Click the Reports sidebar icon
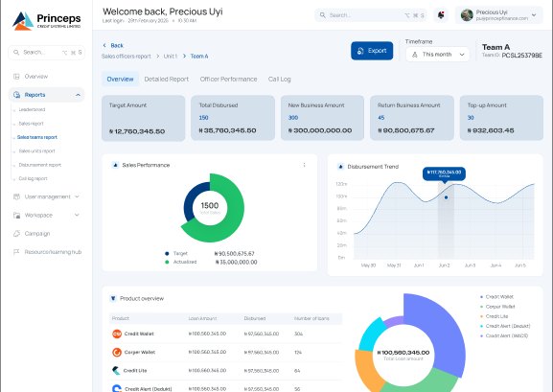Image resolution: width=553 pixels, height=392 pixels. click(16, 95)
